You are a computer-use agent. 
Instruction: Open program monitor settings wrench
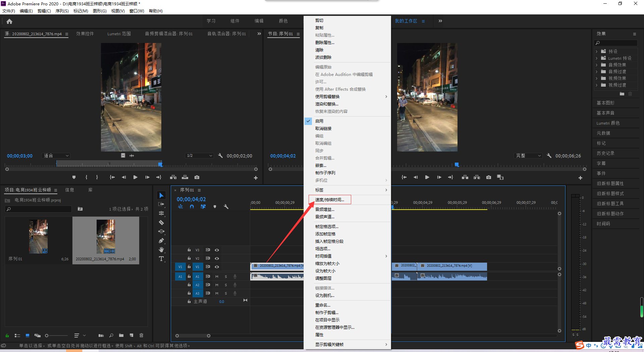click(x=549, y=156)
